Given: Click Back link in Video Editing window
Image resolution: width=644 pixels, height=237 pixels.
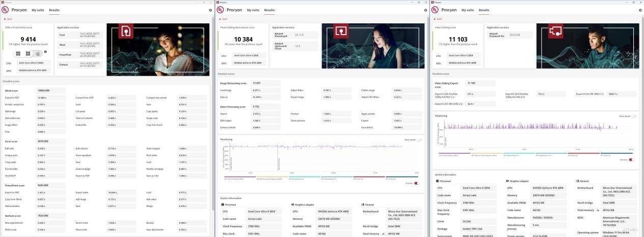Looking at the screenshot, I should [437, 19].
